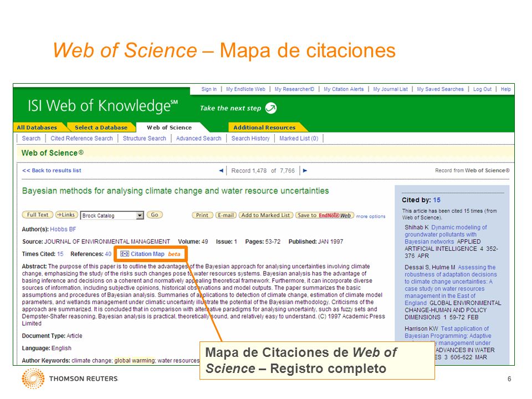Print this record
This screenshot has width=532, height=399.
click(x=202, y=215)
